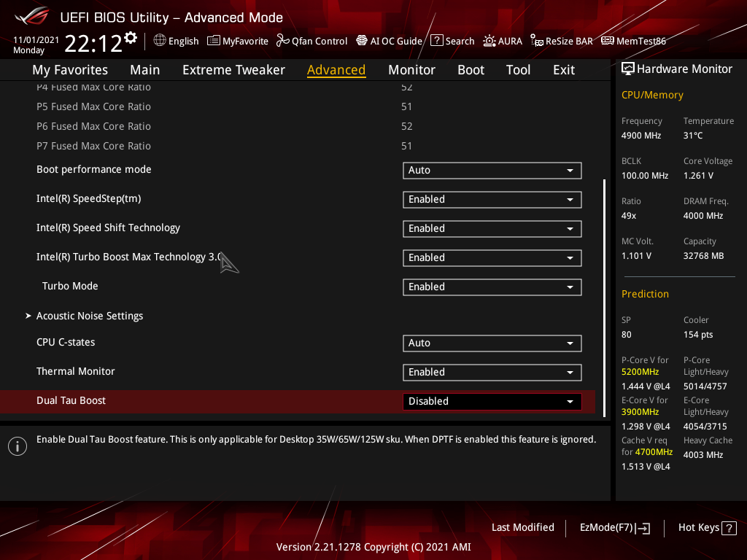Click 5200MHz P-Core prediction value
747x560 pixels.
(x=640, y=372)
